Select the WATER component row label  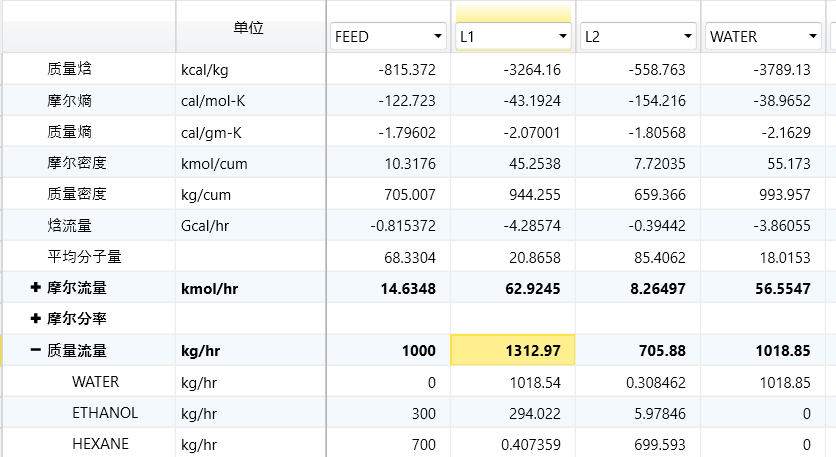pos(95,381)
